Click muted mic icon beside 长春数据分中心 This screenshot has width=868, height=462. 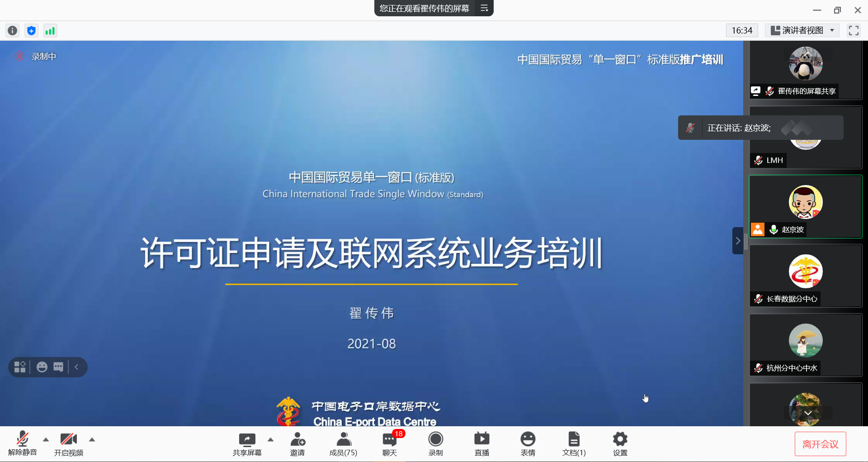coord(758,299)
